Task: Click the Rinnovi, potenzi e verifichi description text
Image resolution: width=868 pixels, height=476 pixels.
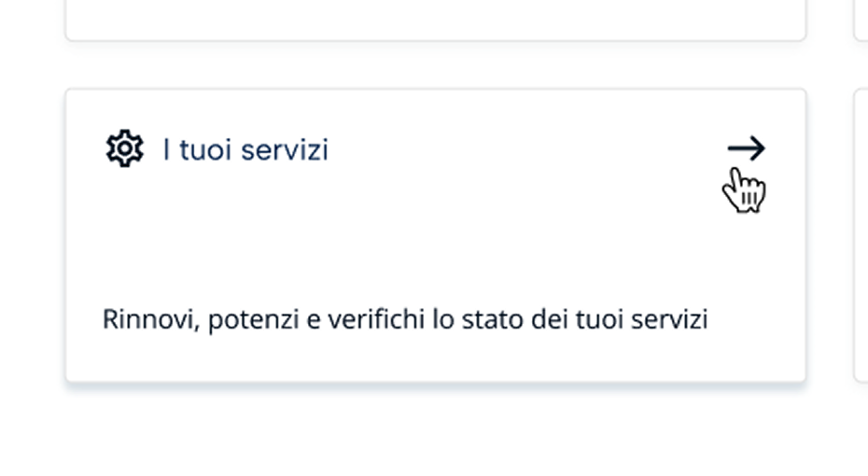Action: pyautogui.click(x=405, y=319)
